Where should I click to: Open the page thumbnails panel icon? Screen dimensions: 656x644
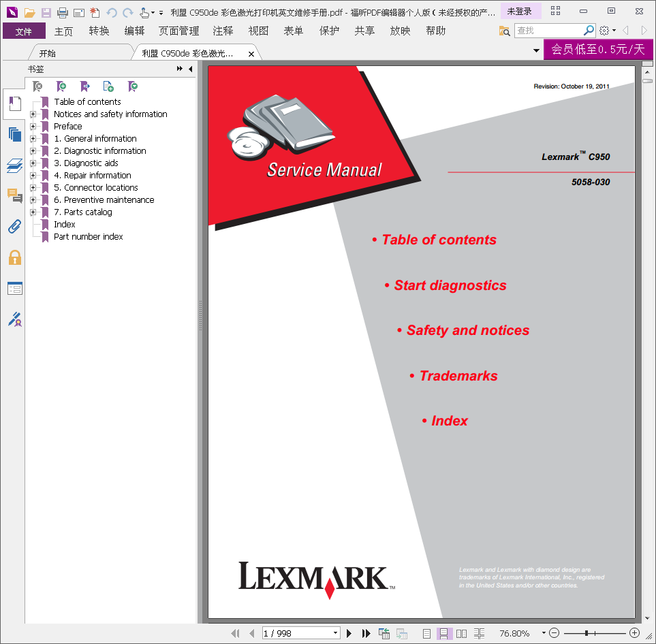15,134
